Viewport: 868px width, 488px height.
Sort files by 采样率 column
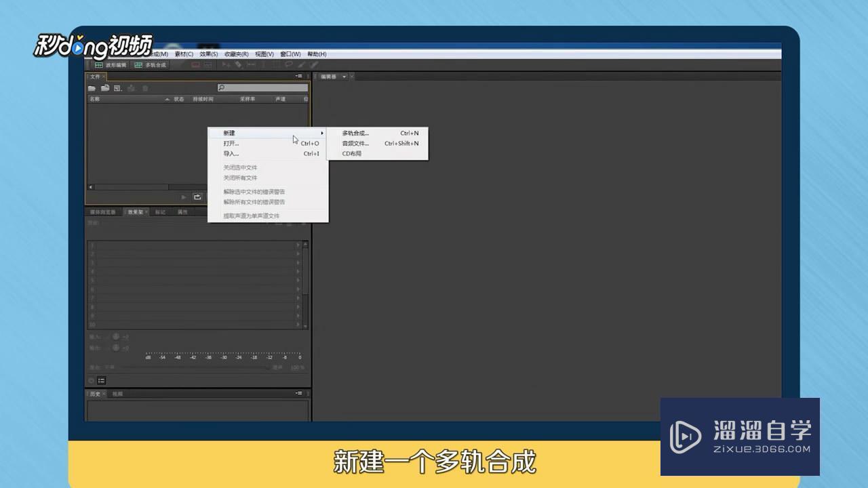(x=248, y=99)
